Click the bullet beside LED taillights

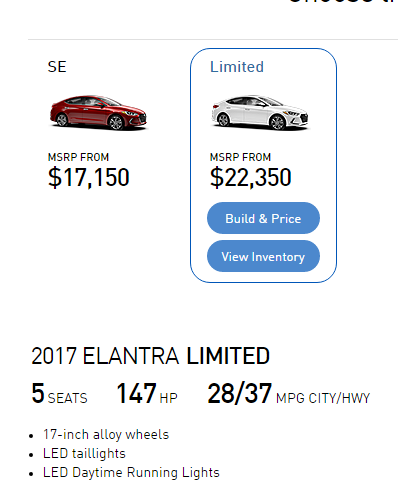tap(31, 455)
